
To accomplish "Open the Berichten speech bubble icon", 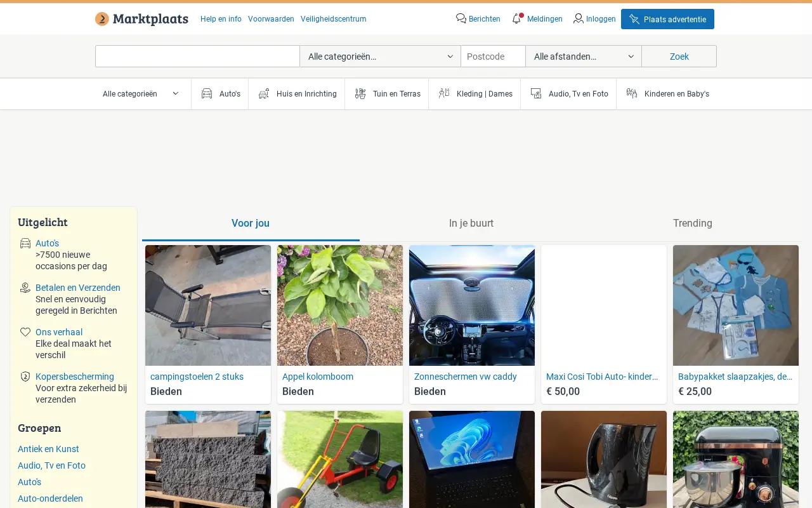I will coord(461,18).
